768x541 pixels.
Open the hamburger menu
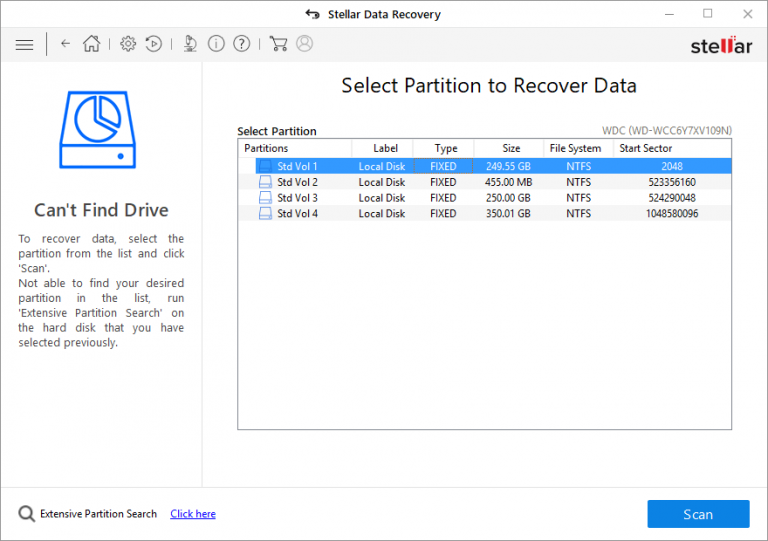pos(24,45)
